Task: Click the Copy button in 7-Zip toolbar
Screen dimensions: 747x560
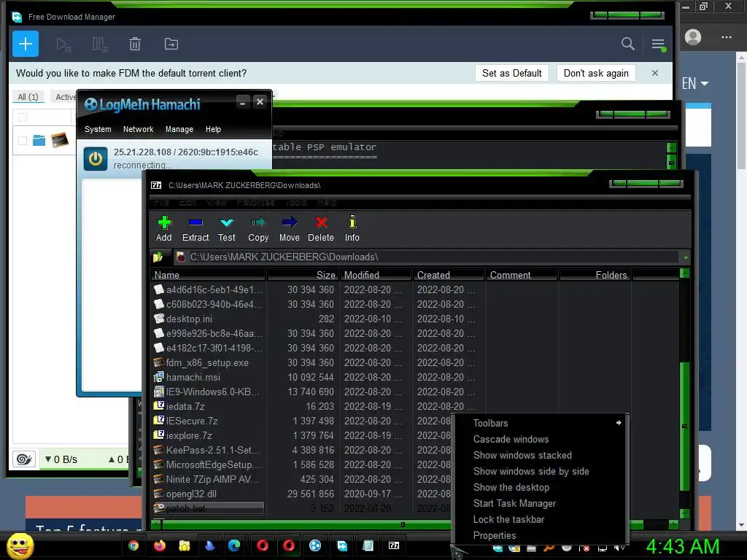Action: coord(258,228)
